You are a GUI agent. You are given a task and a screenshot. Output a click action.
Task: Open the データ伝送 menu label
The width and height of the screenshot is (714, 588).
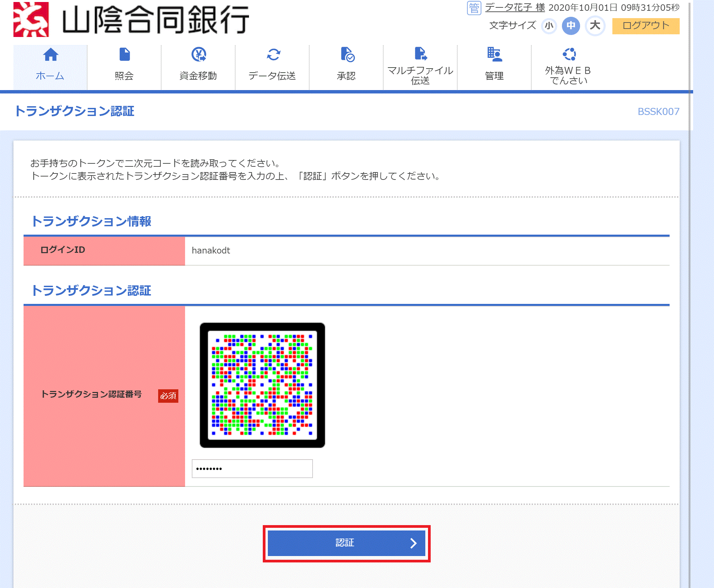272,76
